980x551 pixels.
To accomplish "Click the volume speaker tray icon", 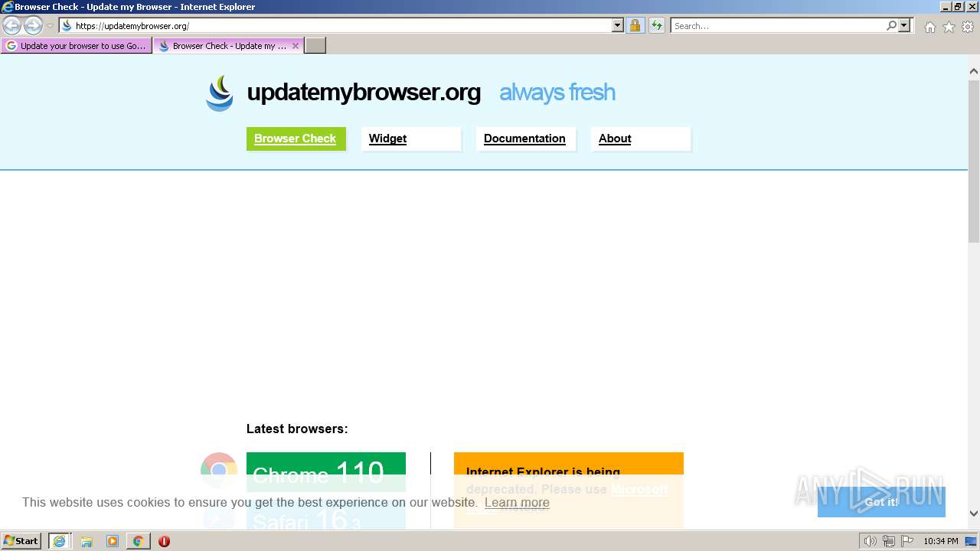I will point(871,541).
